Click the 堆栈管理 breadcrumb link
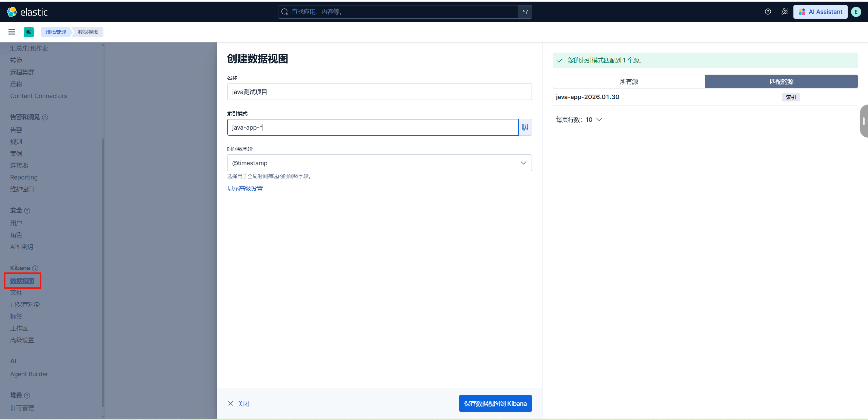 (x=56, y=32)
